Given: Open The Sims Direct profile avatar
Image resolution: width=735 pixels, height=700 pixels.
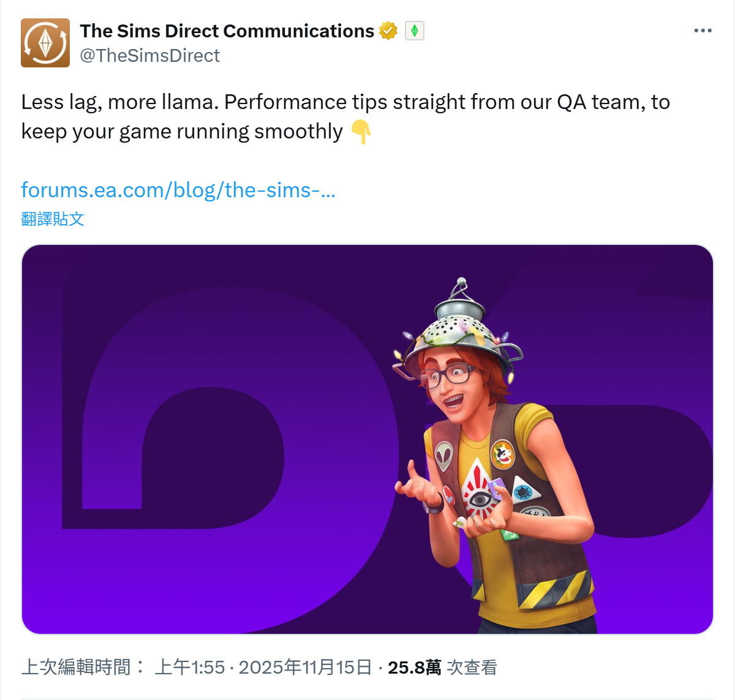Looking at the screenshot, I should (x=45, y=42).
